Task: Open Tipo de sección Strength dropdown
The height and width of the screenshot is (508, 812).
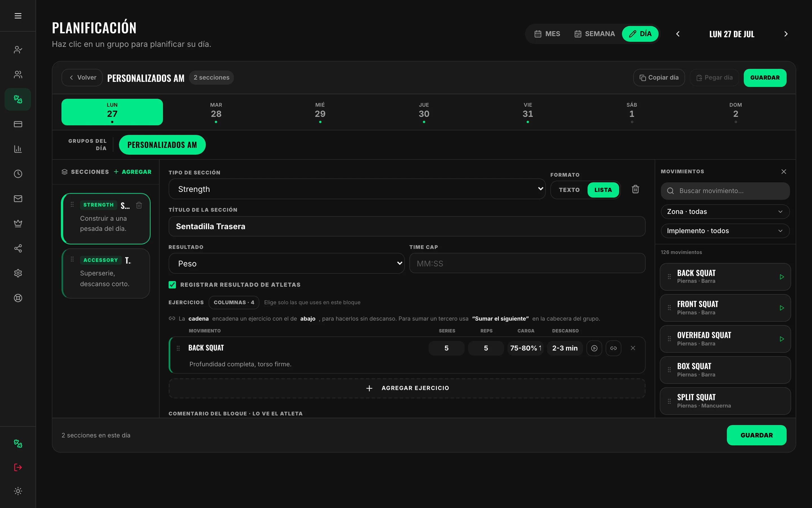Action: point(357,189)
